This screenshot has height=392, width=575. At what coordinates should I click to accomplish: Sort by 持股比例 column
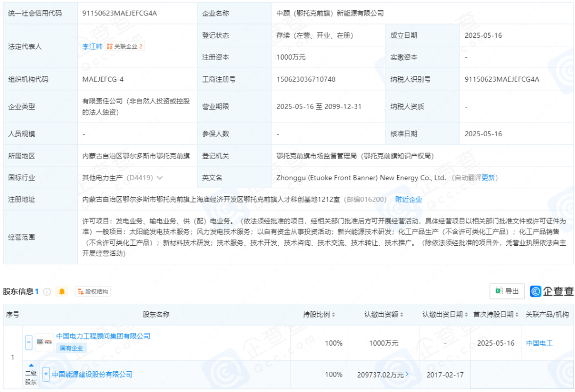tap(333, 314)
